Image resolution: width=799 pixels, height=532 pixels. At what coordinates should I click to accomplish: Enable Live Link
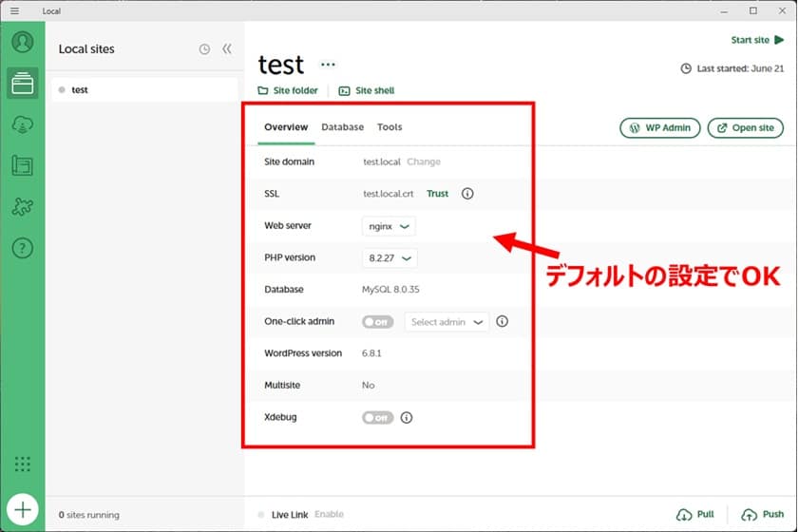pyautogui.click(x=329, y=514)
